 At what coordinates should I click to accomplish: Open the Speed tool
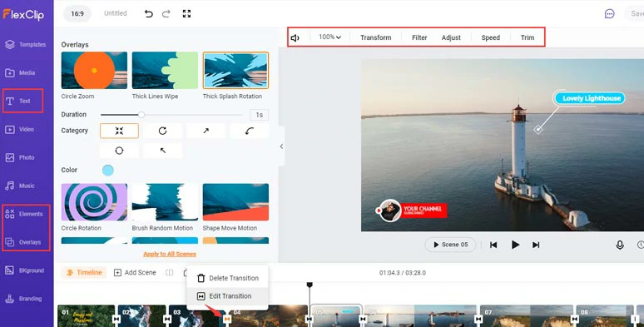(490, 37)
